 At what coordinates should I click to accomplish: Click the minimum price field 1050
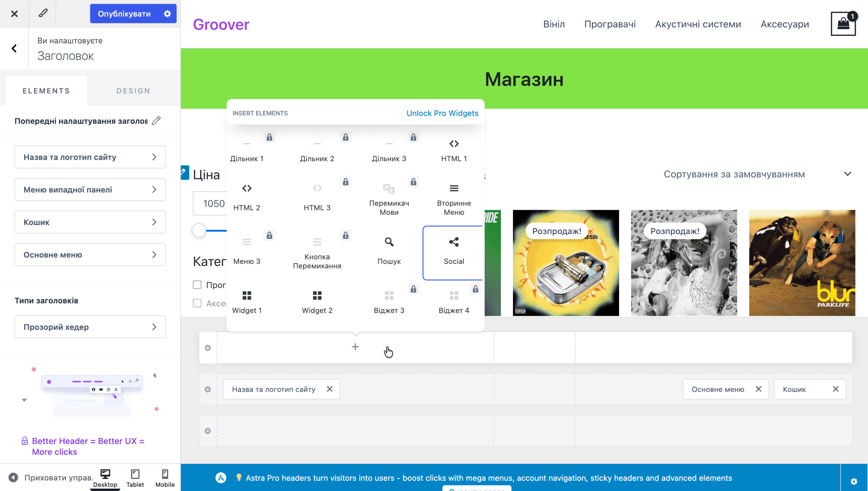(x=210, y=203)
